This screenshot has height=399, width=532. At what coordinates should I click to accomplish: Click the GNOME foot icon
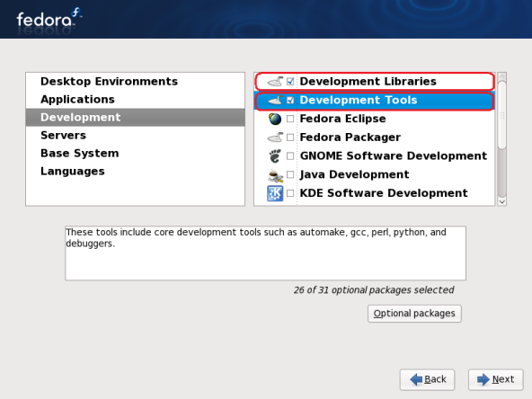point(275,156)
